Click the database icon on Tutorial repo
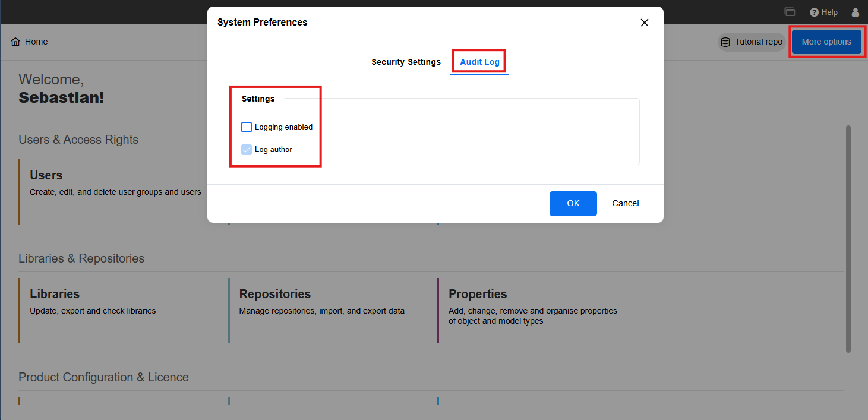The width and height of the screenshot is (868, 420). [725, 42]
